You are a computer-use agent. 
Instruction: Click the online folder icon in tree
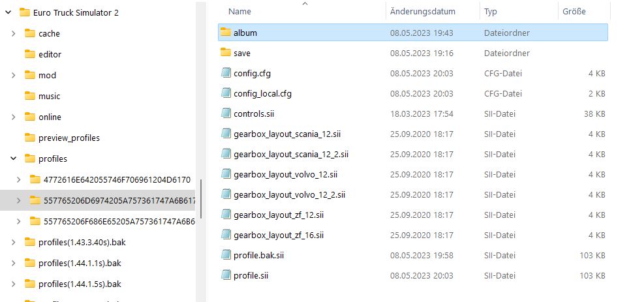(x=30, y=117)
